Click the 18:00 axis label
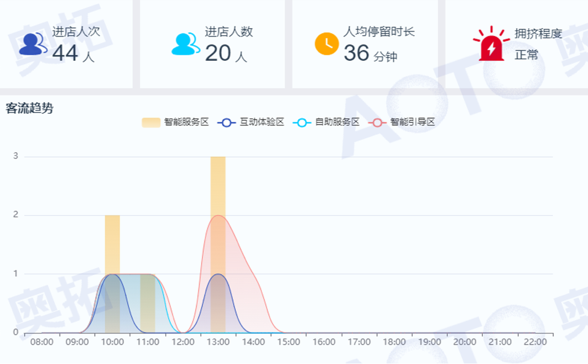588x364 pixels. click(x=394, y=342)
